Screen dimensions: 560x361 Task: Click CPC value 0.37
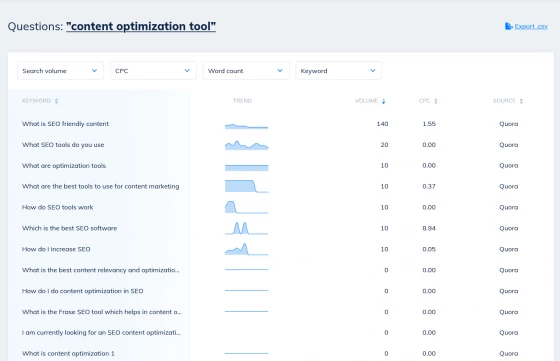(x=429, y=186)
